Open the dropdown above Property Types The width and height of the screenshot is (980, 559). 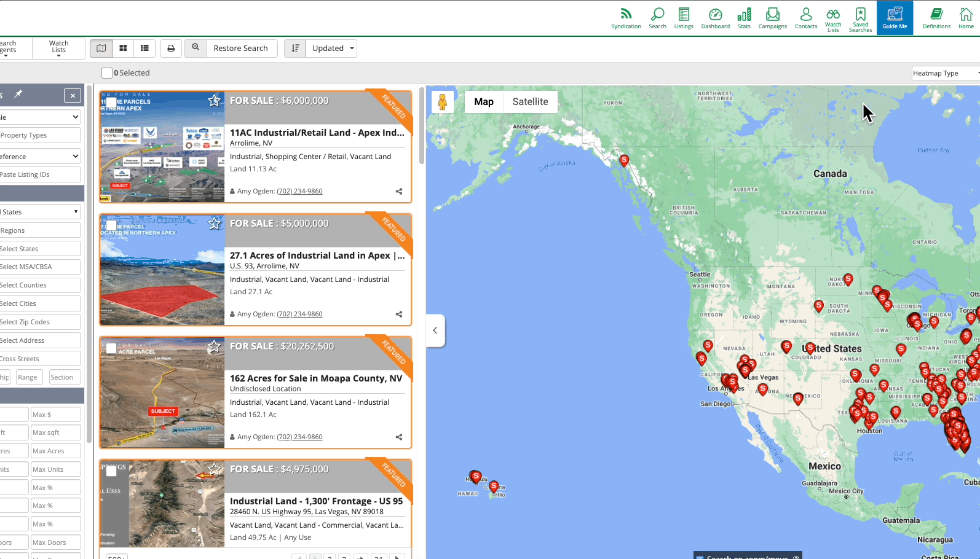(x=41, y=117)
